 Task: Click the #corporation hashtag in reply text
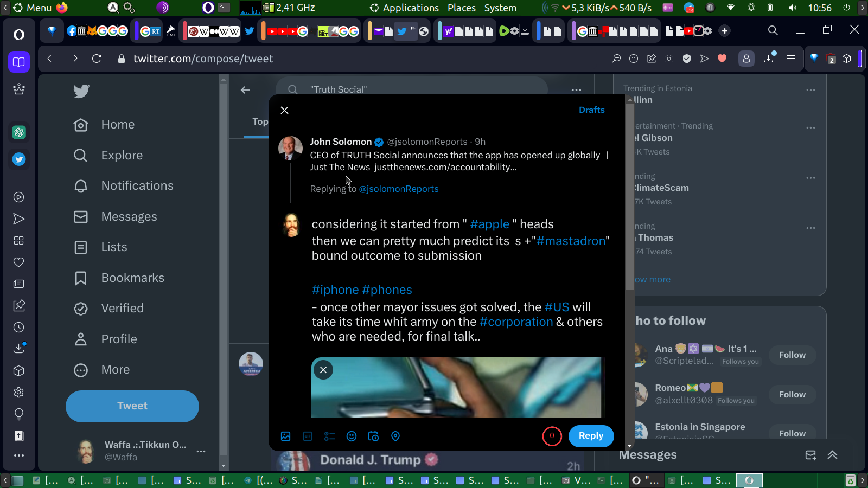(516, 322)
